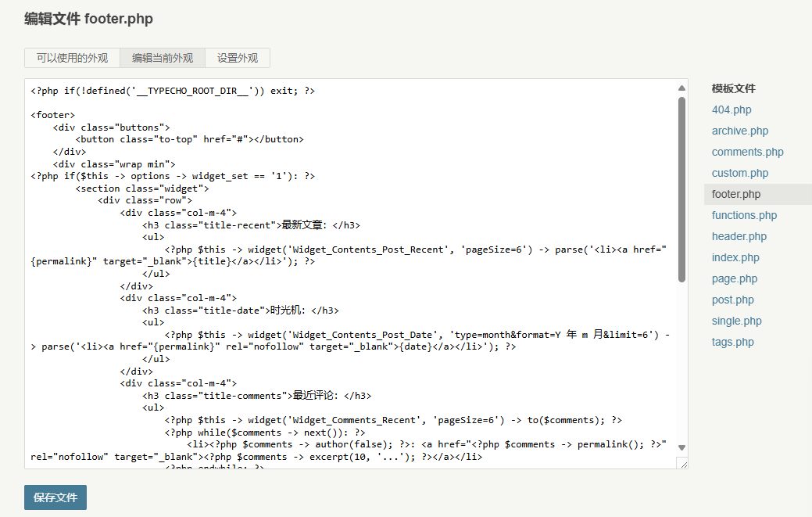Open index.php template file
The width and height of the screenshot is (812, 517).
735,257
